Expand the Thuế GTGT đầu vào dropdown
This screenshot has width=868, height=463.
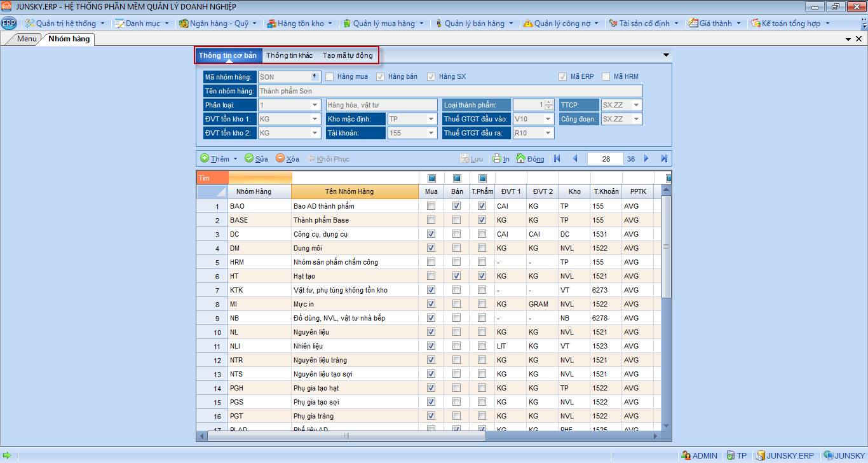click(548, 119)
